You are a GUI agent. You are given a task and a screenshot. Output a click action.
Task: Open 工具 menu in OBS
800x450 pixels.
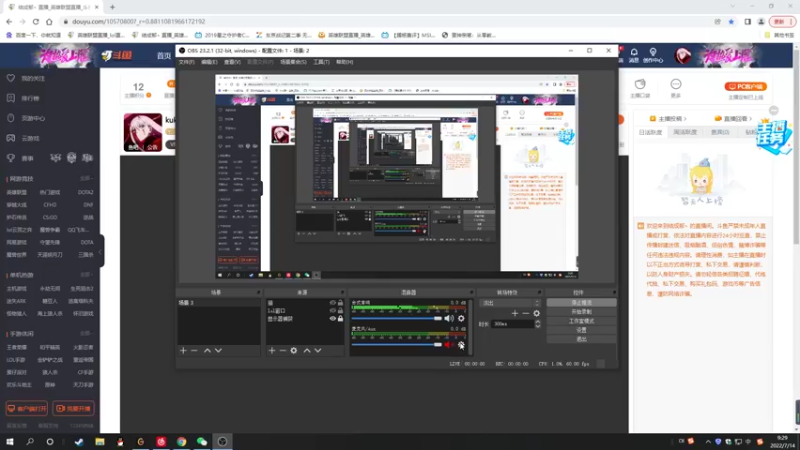point(321,62)
